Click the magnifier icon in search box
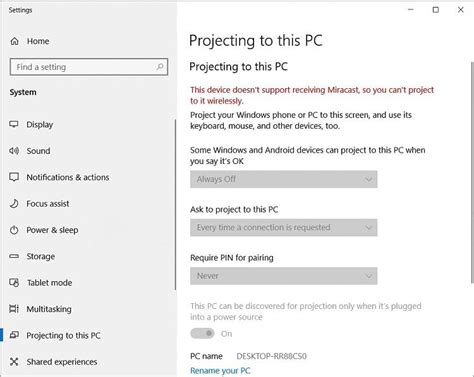Image resolution: width=474 pixels, height=377 pixels. pos(160,67)
